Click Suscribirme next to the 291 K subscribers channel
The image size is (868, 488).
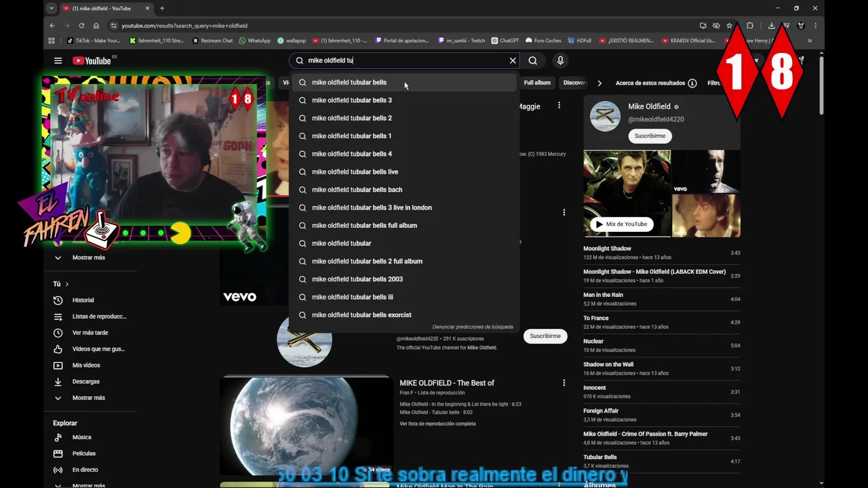click(545, 336)
